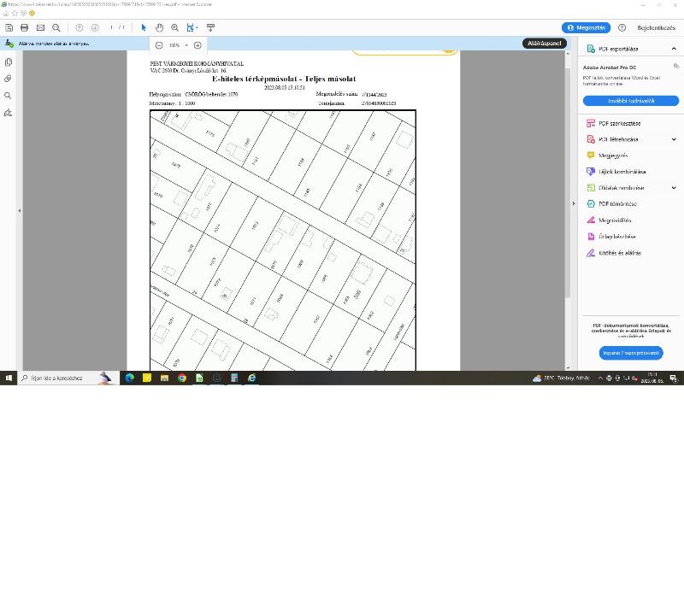This screenshot has width=684, height=616.
Task: Click the email envelope icon
Action: pos(40,27)
